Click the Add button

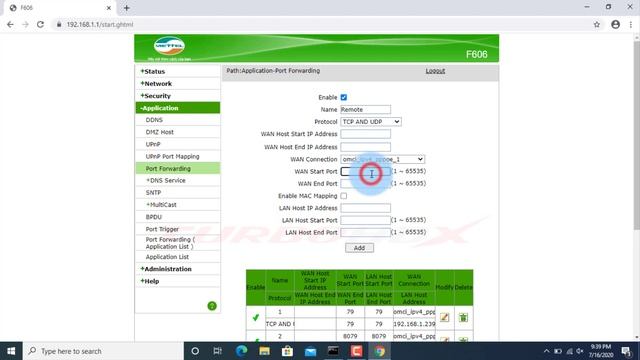coord(359,248)
